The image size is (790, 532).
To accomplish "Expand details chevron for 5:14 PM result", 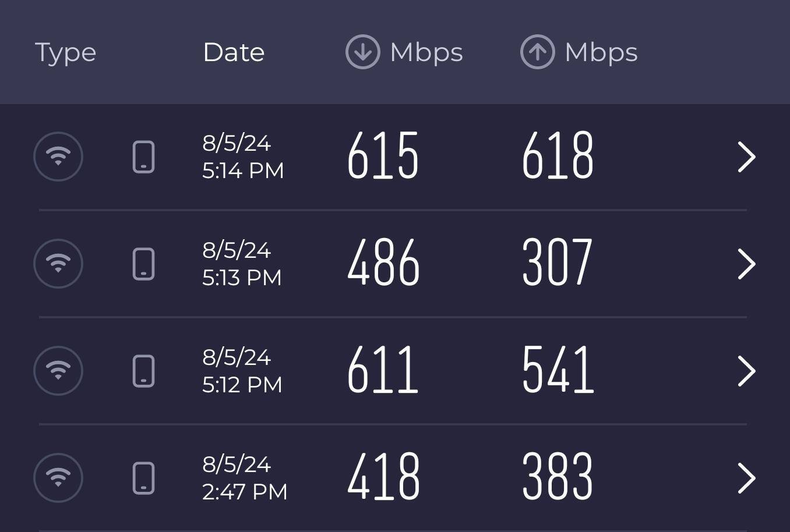I will pyautogui.click(x=746, y=157).
